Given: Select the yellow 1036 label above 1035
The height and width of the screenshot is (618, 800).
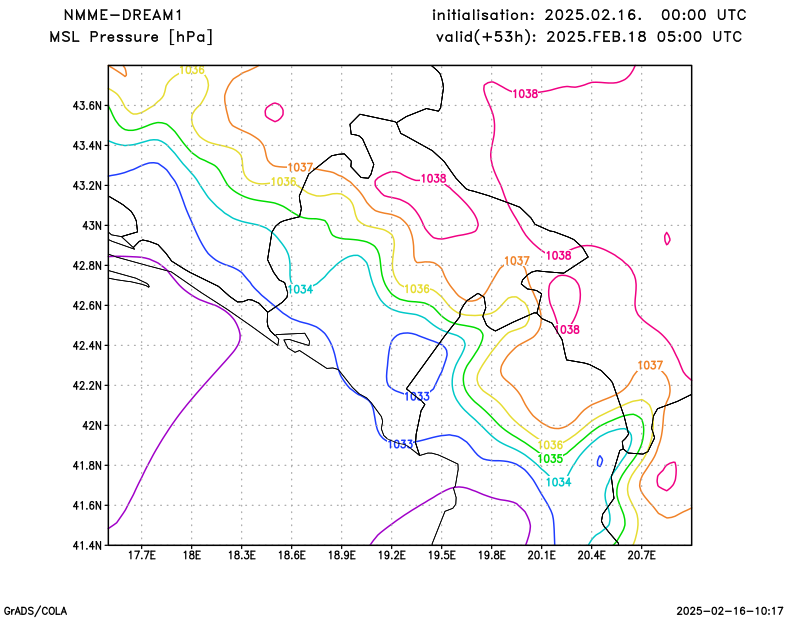Looking at the screenshot, I should pos(550,445).
